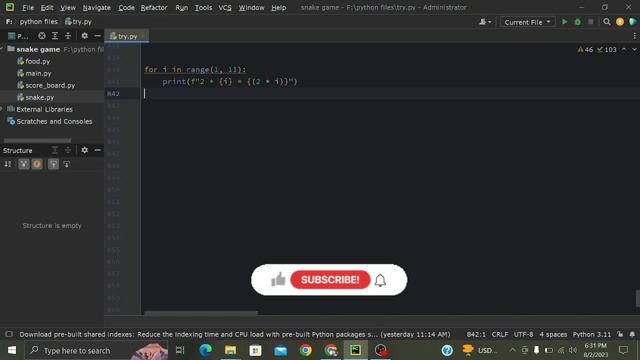640x360 pixels.
Task: Open Project panel gear options
Action: tap(84, 36)
